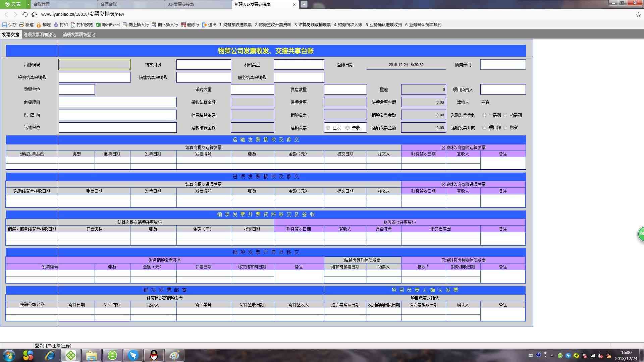
Task: Open green 360 browser in taskbar
Action: (112, 355)
